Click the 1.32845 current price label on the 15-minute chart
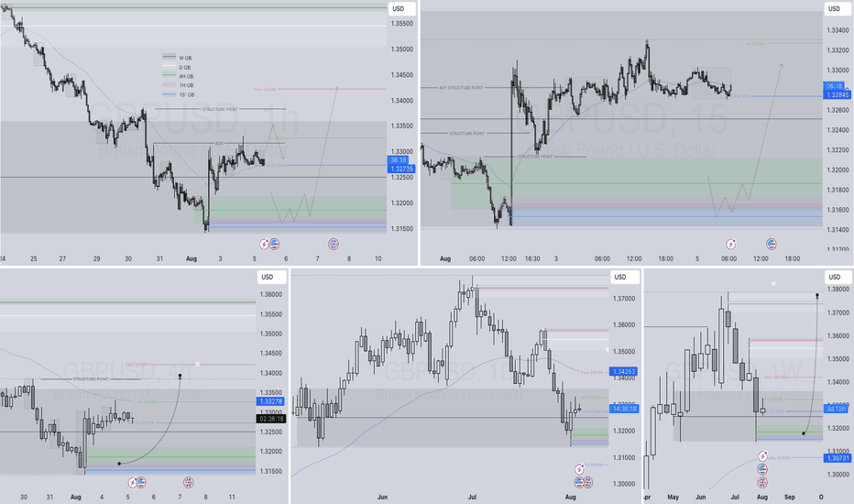854x504 pixels. (x=838, y=94)
